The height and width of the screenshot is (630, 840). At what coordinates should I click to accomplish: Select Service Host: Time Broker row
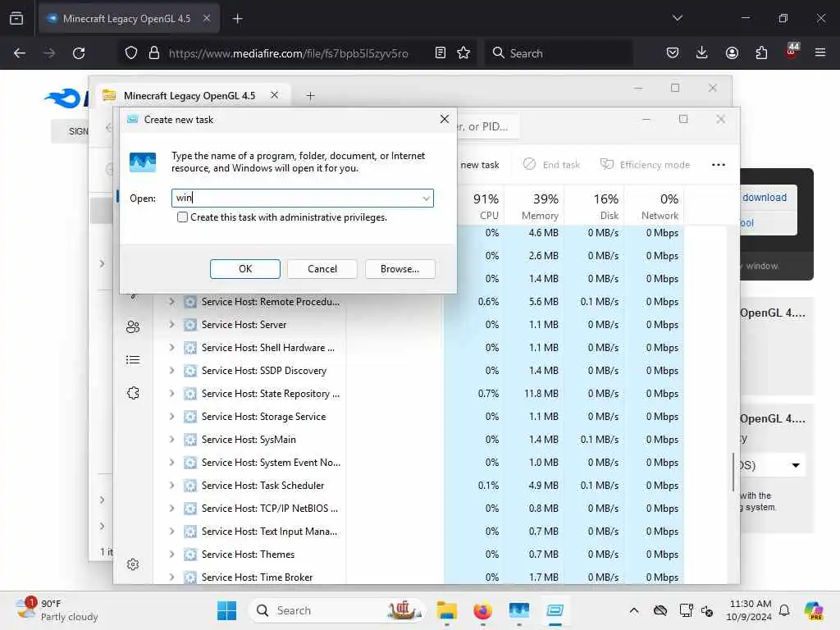(418, 577)
